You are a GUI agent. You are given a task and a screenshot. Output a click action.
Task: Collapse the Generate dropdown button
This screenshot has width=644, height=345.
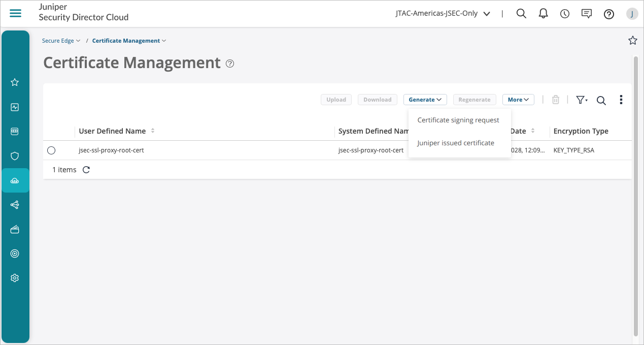click(425, 100)
